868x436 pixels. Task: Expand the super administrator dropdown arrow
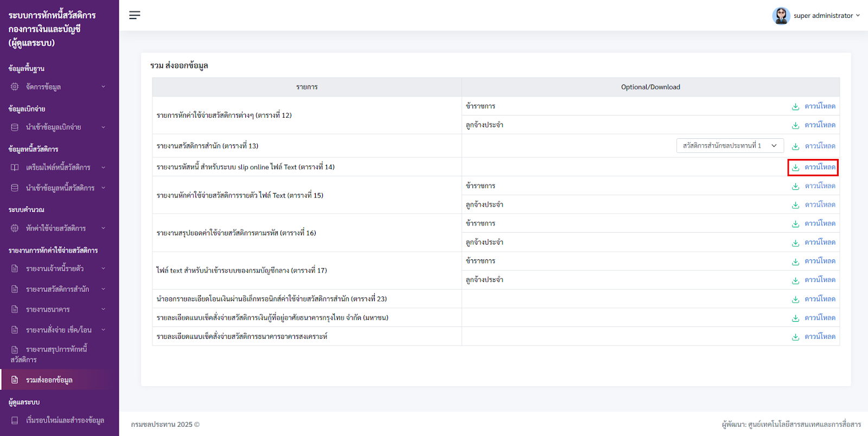[858, 15]
